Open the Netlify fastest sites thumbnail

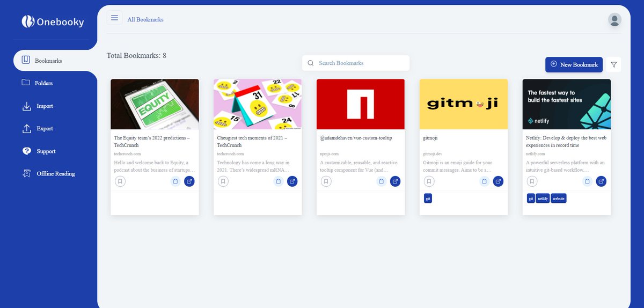pos(567,104)
